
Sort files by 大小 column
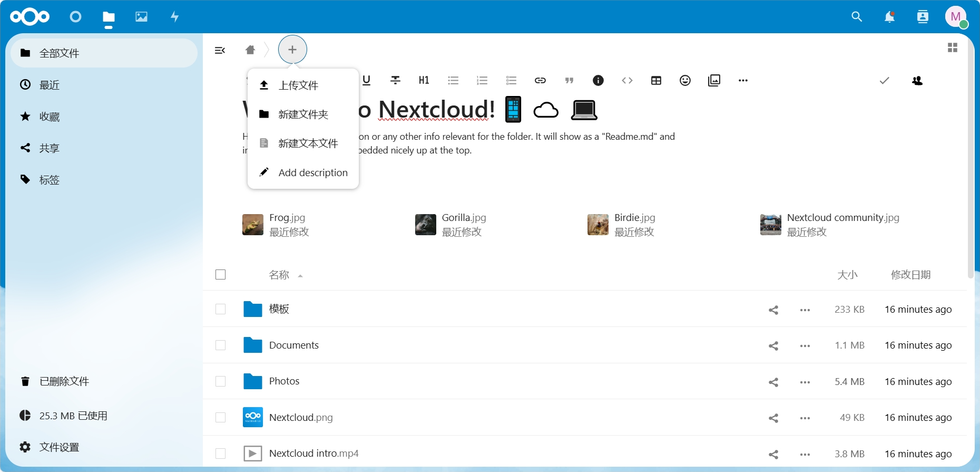[x=848, y=275]
